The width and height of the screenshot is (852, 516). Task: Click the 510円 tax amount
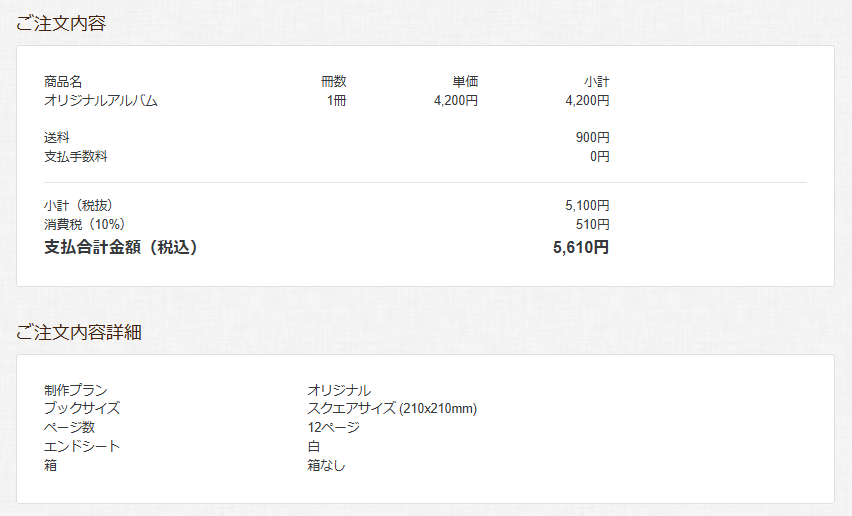pyautogui.click(x=593, y=224)
